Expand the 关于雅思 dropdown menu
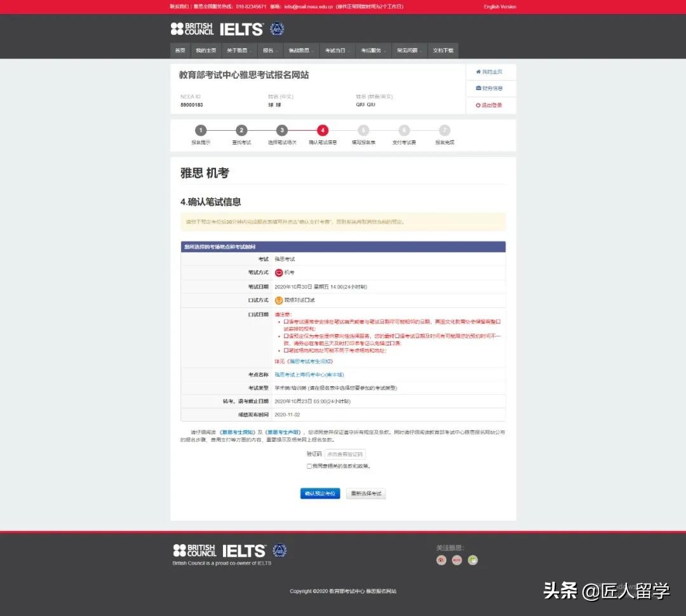Image resolution: width=686 pixels, height=616 pixels. [239, 50]
